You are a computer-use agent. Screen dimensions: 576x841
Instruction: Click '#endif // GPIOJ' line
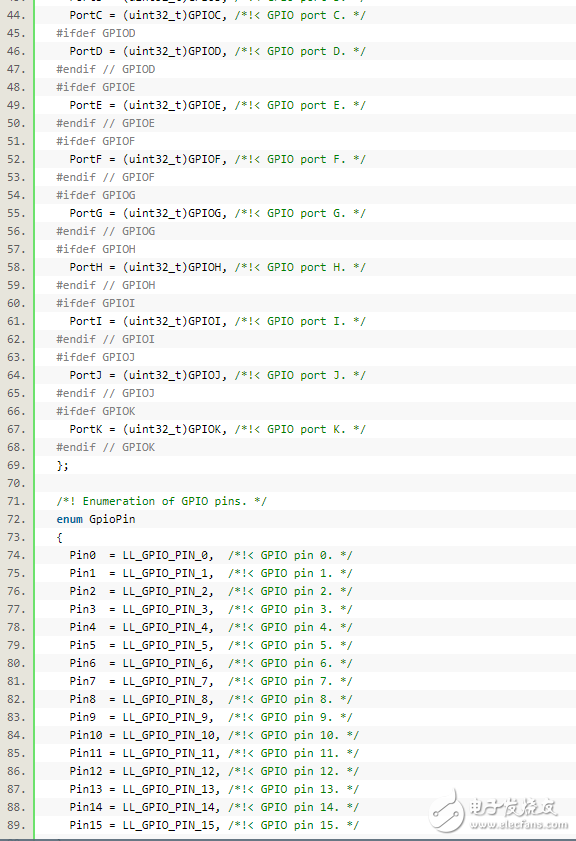(106, 394)
